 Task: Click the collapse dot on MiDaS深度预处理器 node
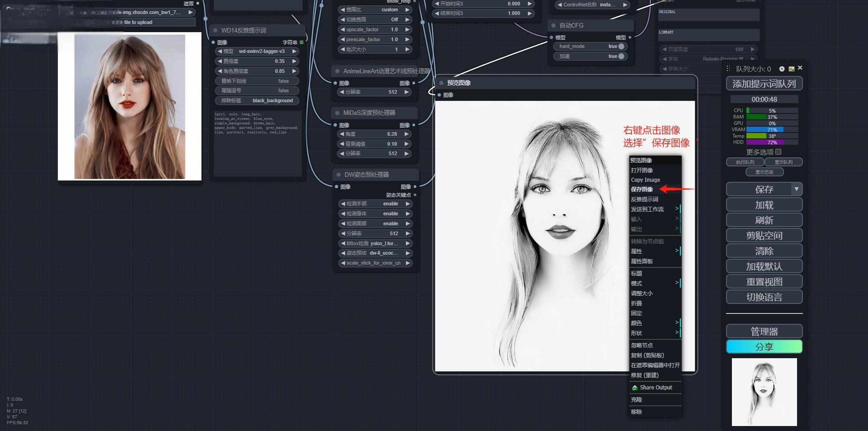(337, 113)
